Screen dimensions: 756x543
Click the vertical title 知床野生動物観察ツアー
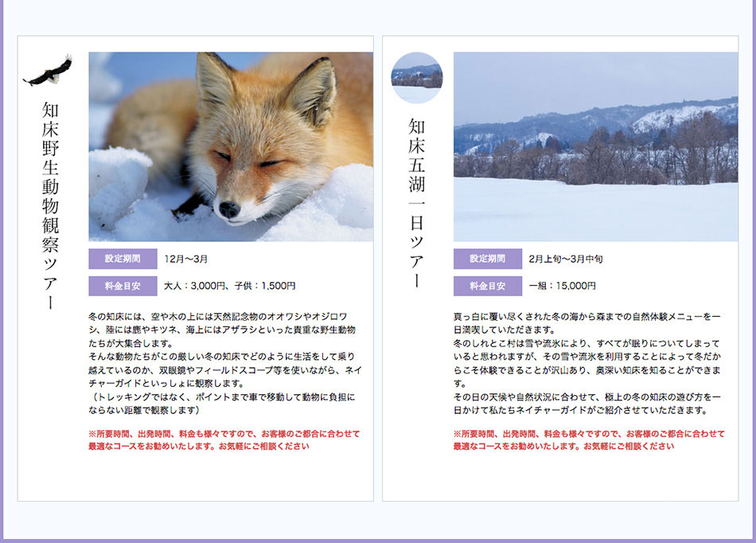coord(50,205)
